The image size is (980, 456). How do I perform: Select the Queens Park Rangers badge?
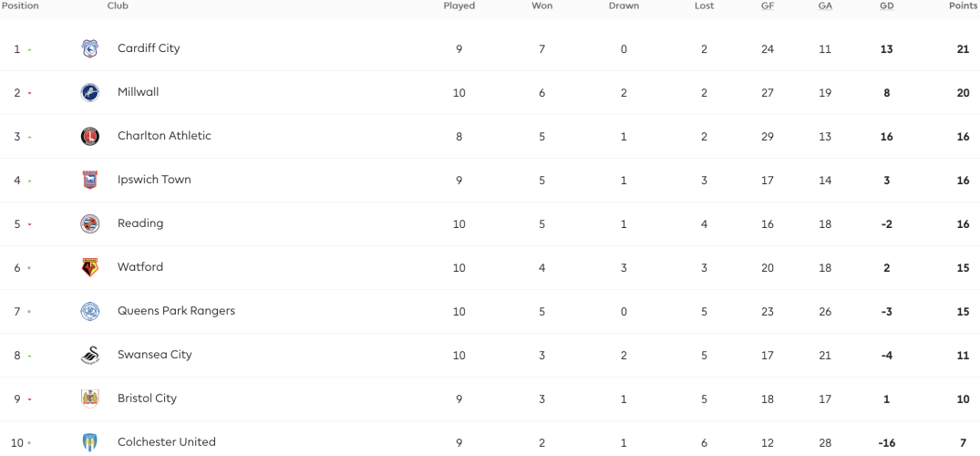click(x=90, y=312)
